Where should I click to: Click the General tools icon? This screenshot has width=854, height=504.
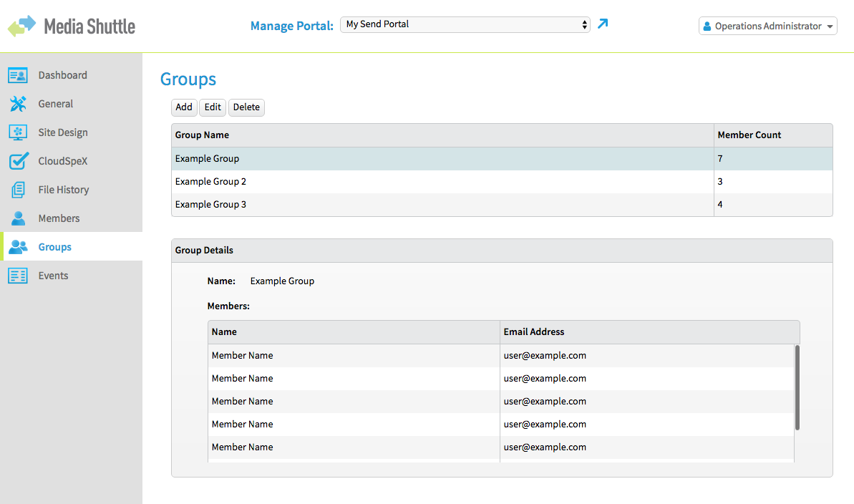coord(18,104)
